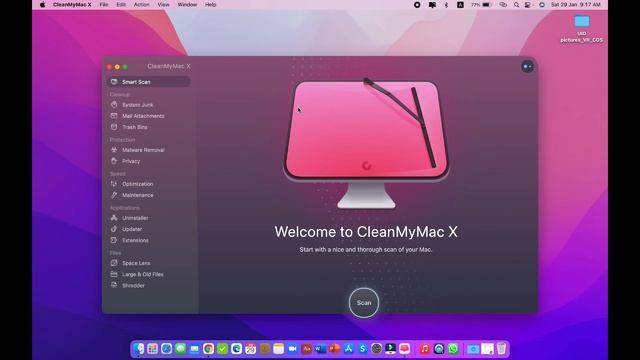Click the date and time in menu bar

tap(576, 5)
